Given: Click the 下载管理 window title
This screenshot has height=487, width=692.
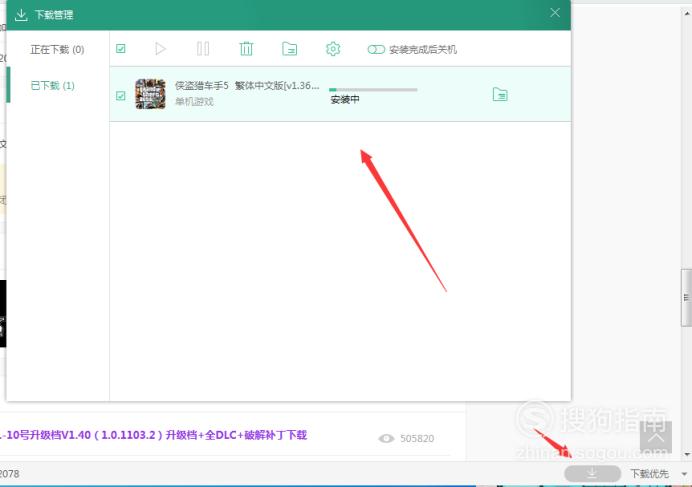Looking at the screenshot, I should (54, 15).
